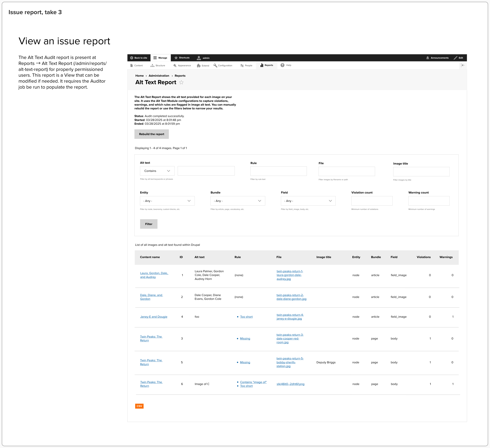Viewport: 490px width, 448px height.
Task: Click the Shortcuts star icon in toolbar
Action: (176, 58)
